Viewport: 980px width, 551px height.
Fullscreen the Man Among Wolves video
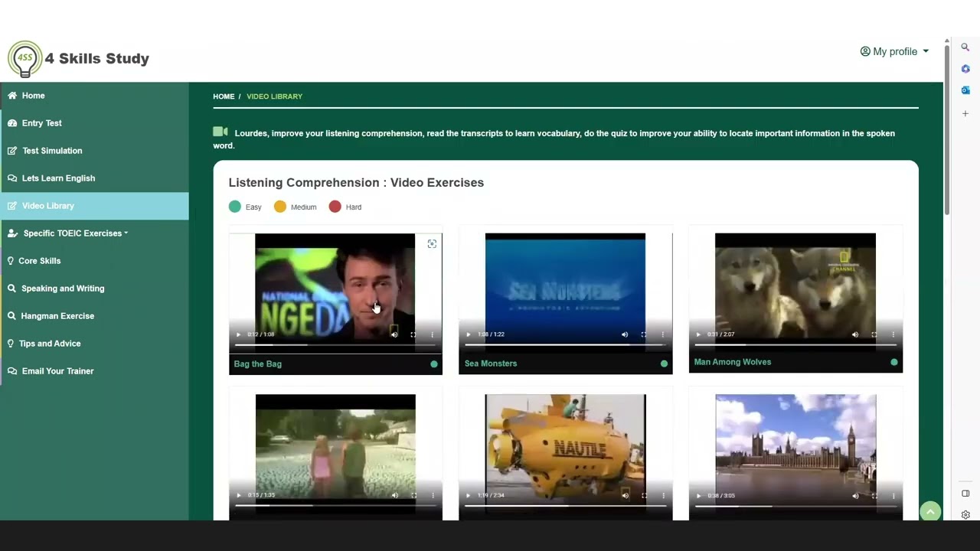(x=874, y=334)
